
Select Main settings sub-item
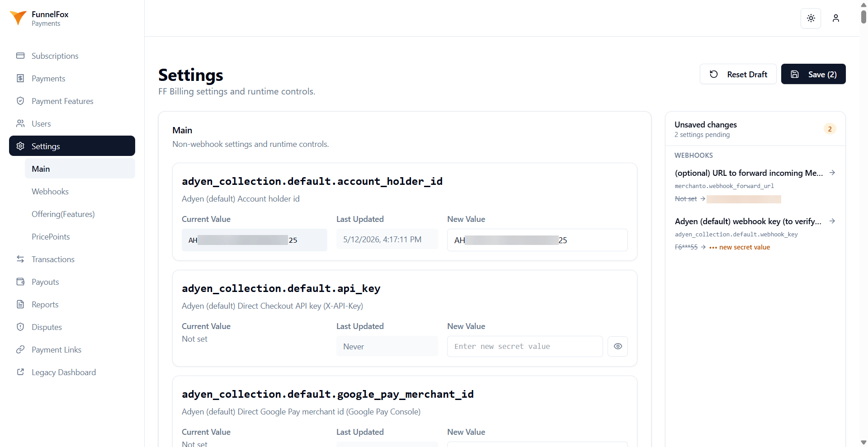(80, 169)
